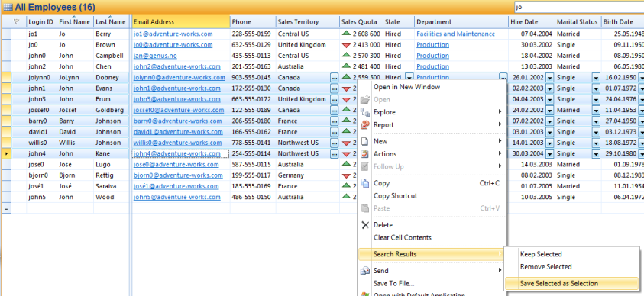Open jo1@adventure-works.com email link

point(173,34)
